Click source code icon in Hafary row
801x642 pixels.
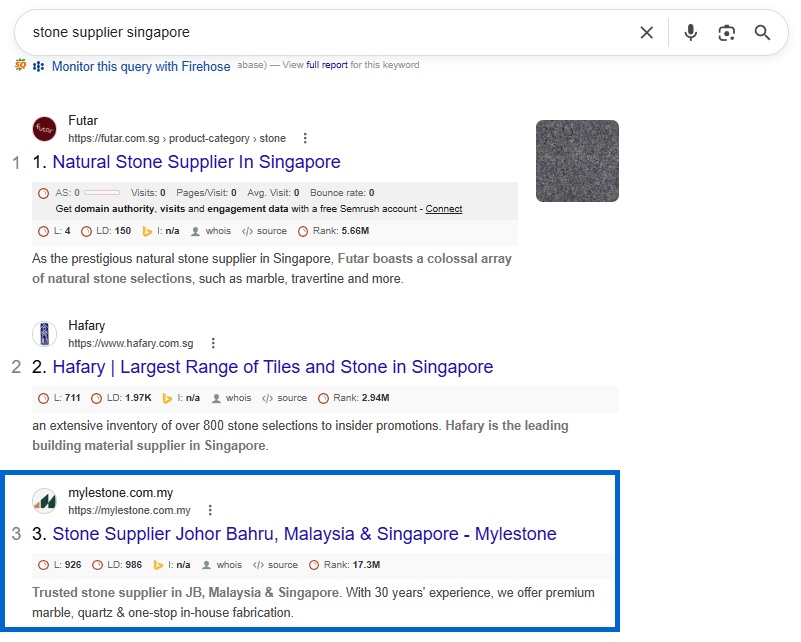[x=267, y=398]
